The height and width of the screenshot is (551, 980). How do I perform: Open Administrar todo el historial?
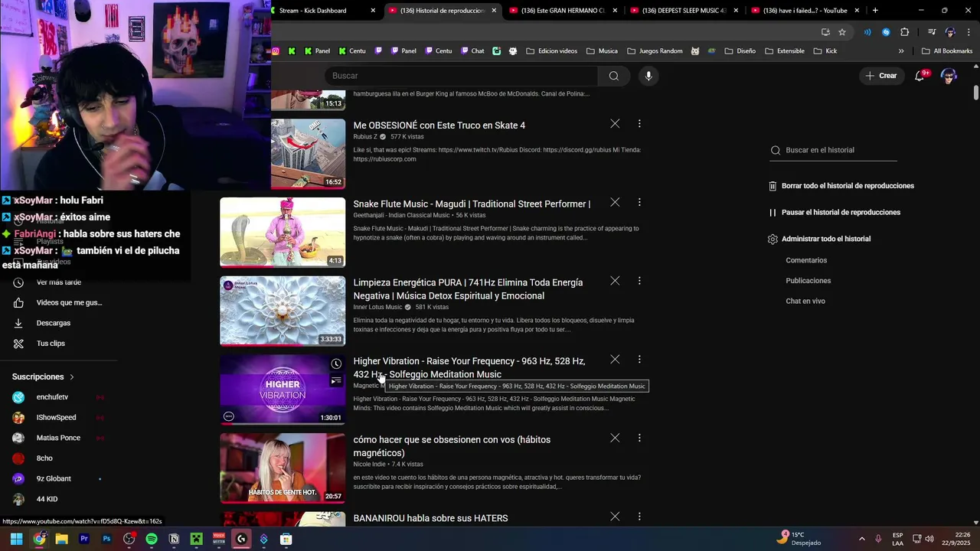(x=819, y=239)
